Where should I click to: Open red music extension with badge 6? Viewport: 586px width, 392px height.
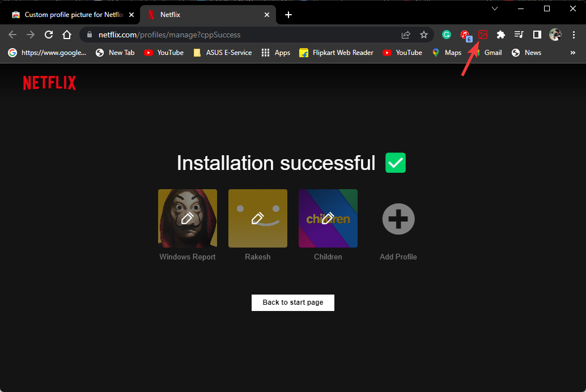point(465,36)
